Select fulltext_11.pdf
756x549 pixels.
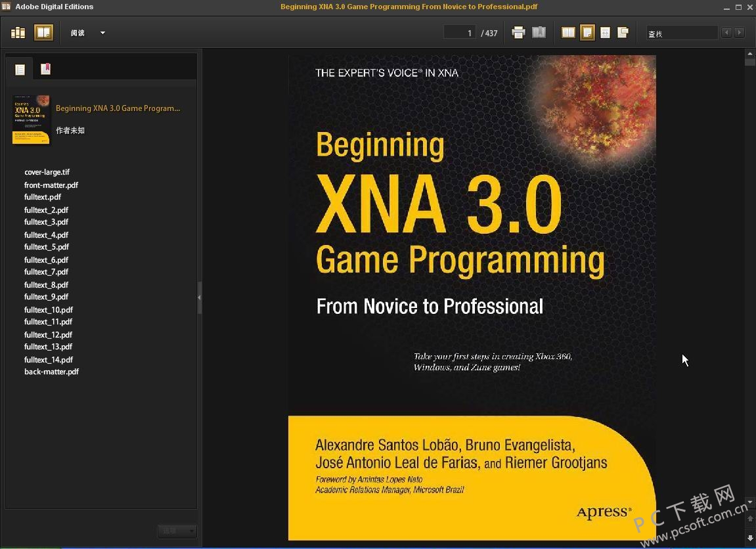(48, 322)
